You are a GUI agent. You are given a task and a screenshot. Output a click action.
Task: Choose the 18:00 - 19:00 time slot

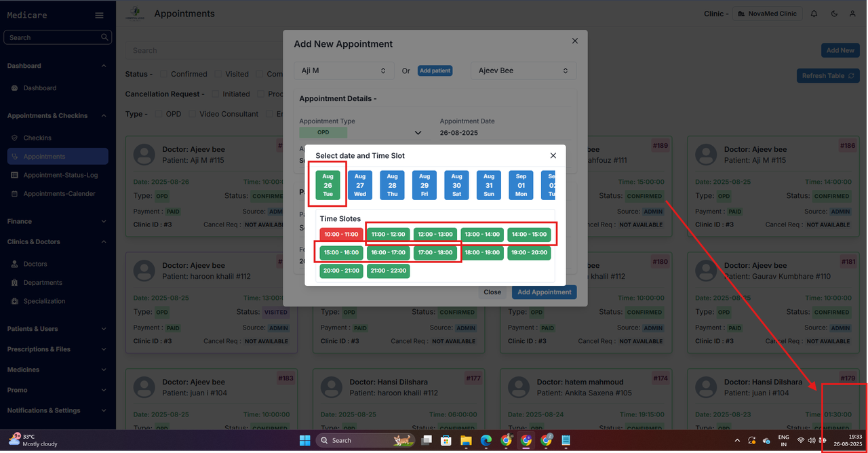(482, 253)
